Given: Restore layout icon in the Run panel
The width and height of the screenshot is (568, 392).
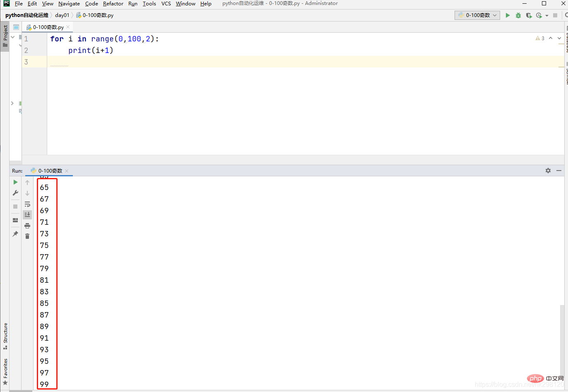Looking at the screenshot, I should pos(15,220).
